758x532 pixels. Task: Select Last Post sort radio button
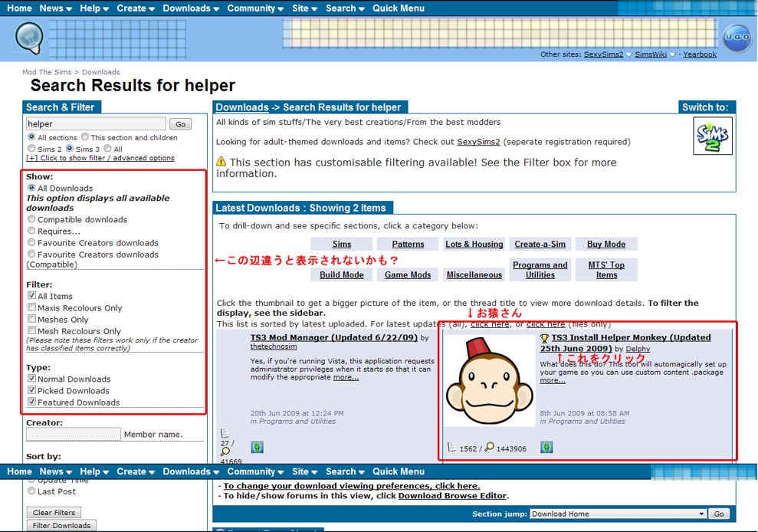31,491
